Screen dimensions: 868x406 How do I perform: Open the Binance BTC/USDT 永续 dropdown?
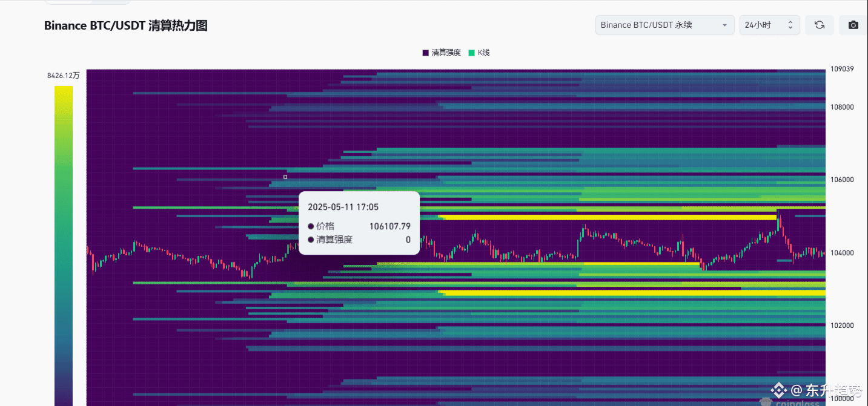[664, 25]
